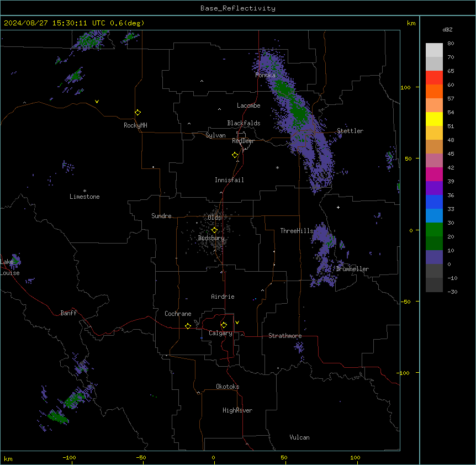The image size is (476, 465).
Task: Click the Stettler label
Action: 350,131
